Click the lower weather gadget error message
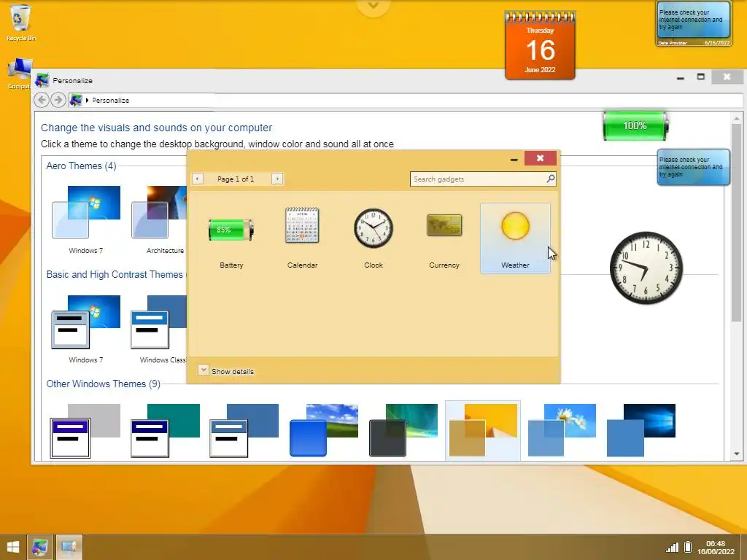 pyautogui.click(x=693, y=167)
